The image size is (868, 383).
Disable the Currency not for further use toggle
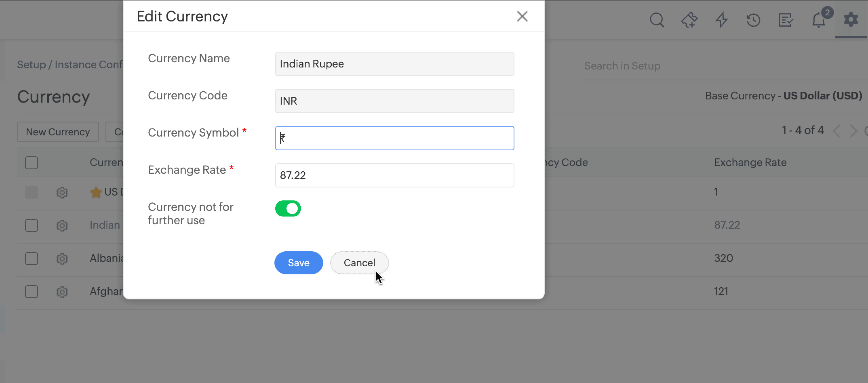(x=288, y=208)
